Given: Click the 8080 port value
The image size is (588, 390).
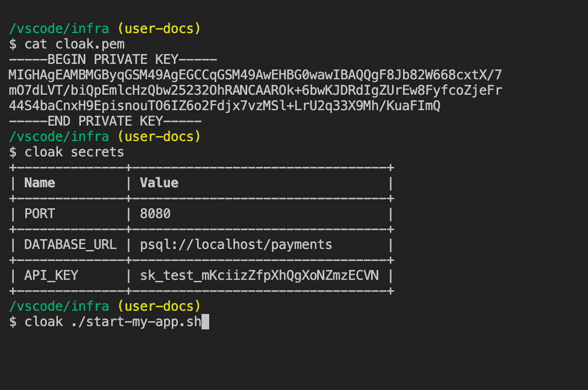Looking at the screenshot, I should click(x=155, y=214).
